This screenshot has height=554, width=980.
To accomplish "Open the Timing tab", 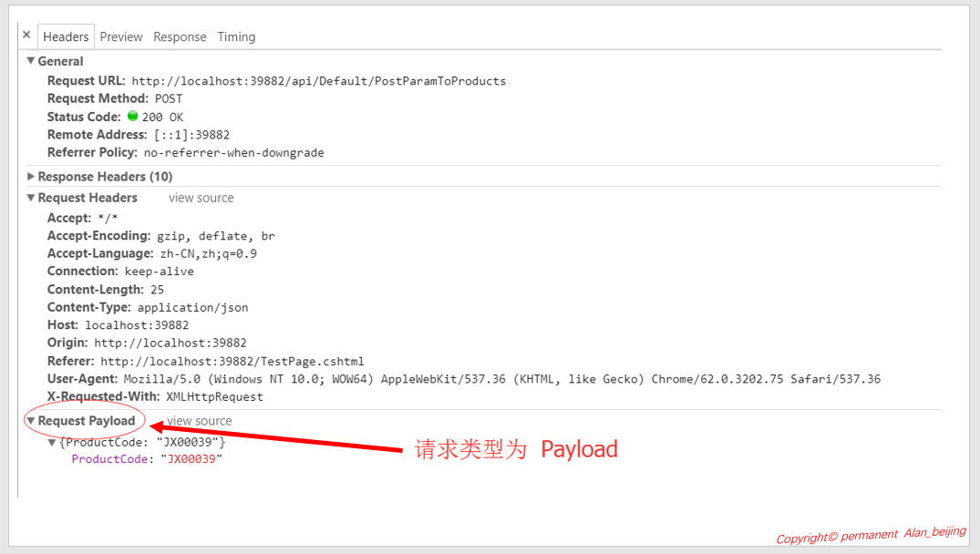I will 236,36.
